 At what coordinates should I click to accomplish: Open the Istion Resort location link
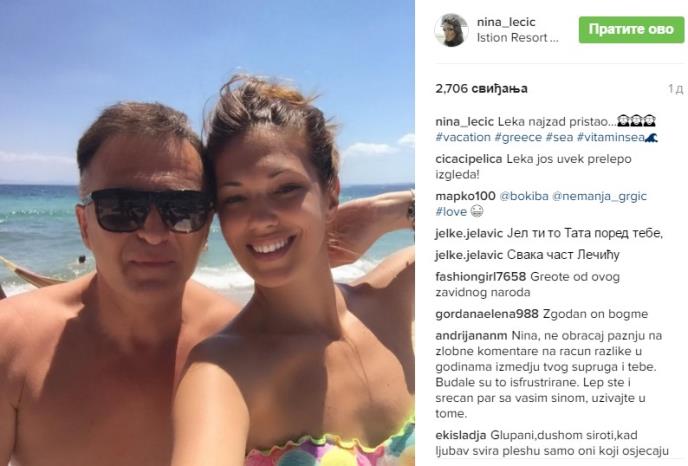click(x=517, y=38)
